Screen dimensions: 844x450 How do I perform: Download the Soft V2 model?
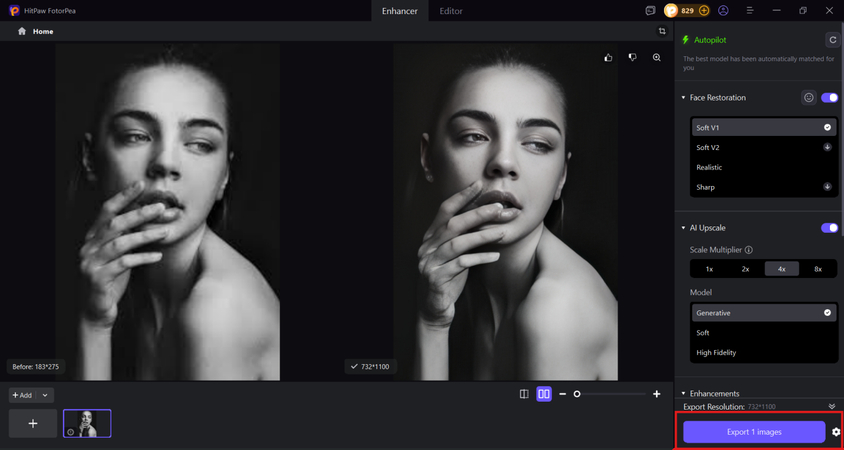827,147
